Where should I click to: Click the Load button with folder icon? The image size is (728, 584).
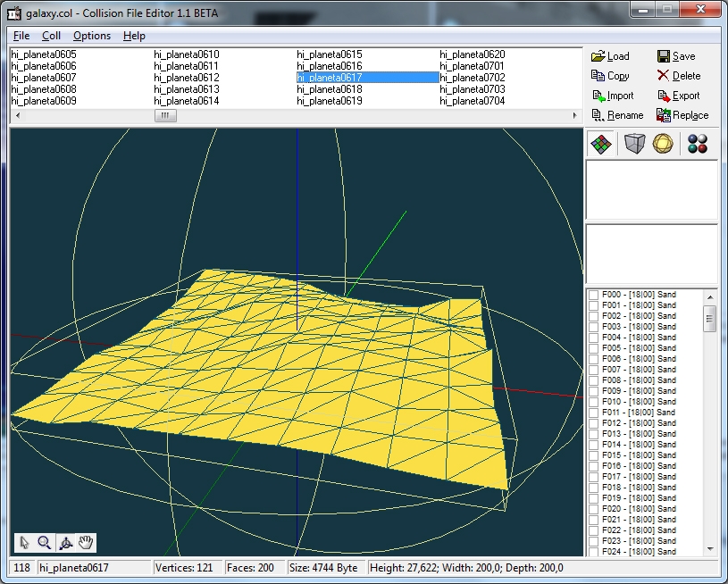610,56
